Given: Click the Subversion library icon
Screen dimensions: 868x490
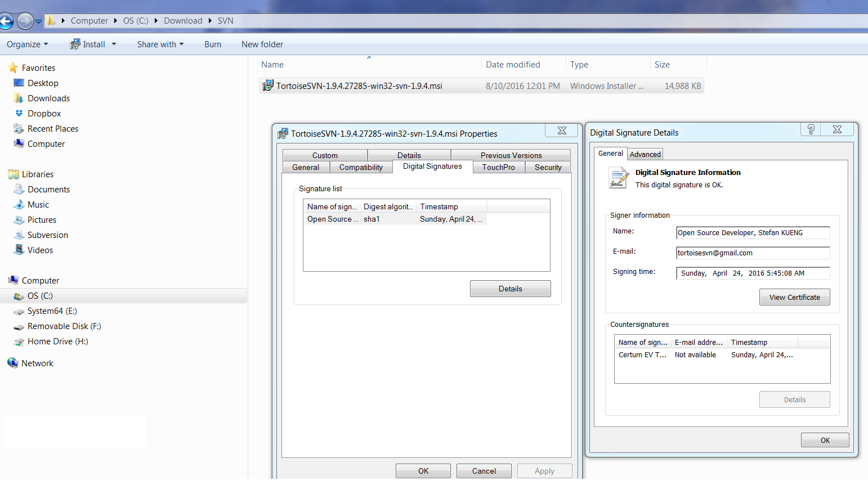Looking at the screenshot, I should [19, 235].
